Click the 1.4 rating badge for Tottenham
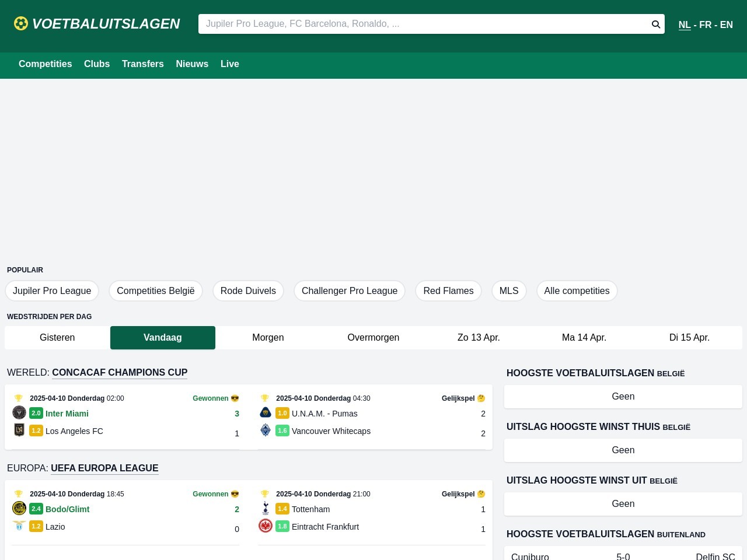747x560 pixels. point(282,509)
